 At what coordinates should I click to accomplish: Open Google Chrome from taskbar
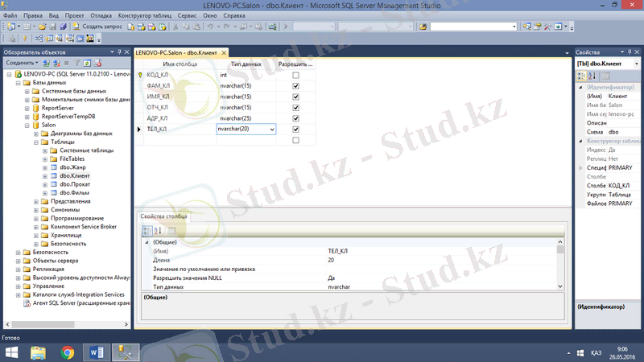[68, 352]
